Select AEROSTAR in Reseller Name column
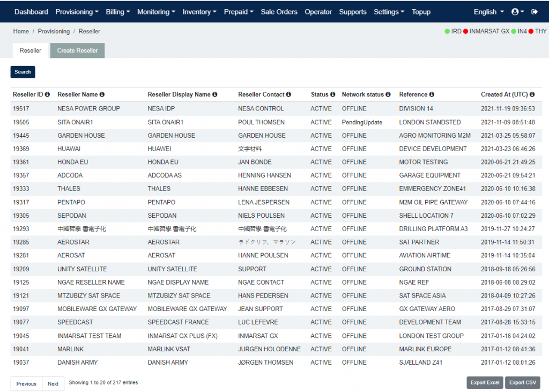The width and height of the screenshot is (549, 392). [x=73, y=242]
